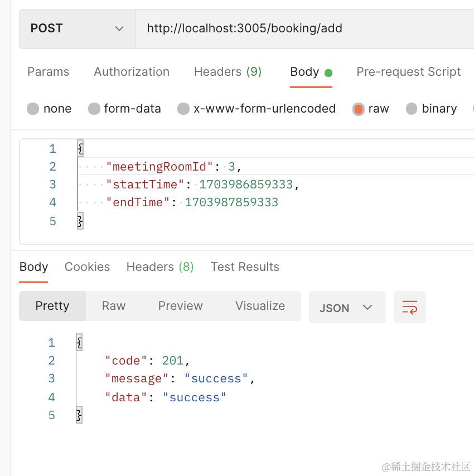This screenshot has width=474, height=476.
Task: Open the Test Results tab
Action: coord(245,267)
